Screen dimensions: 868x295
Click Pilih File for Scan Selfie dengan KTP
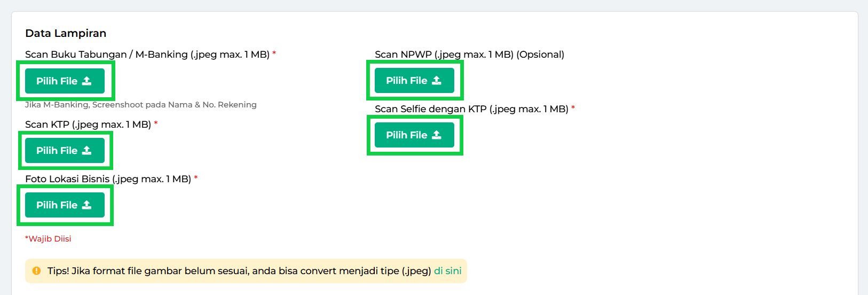[414, 135]
